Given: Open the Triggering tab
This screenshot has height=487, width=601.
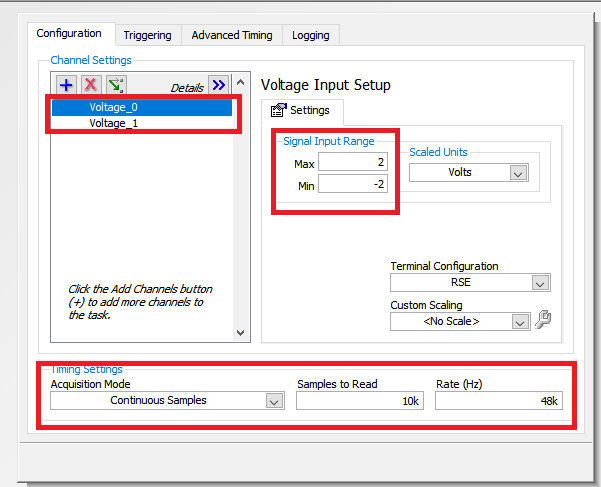Looking at the screenshot, I should 148,35.
